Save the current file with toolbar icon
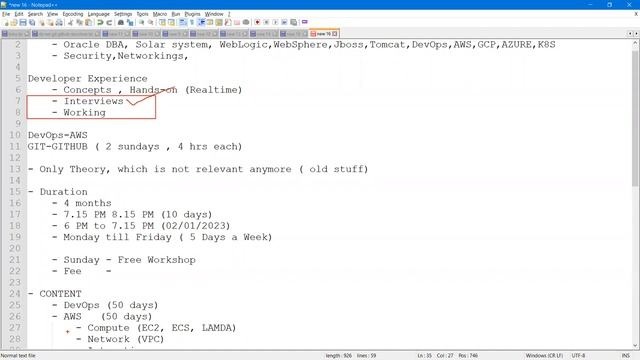 tap(23, 22)
